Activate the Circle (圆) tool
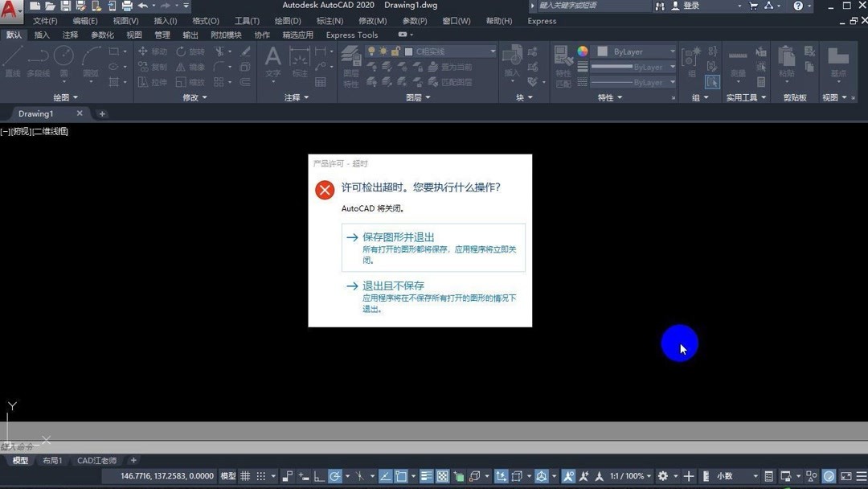 (63, 55)
